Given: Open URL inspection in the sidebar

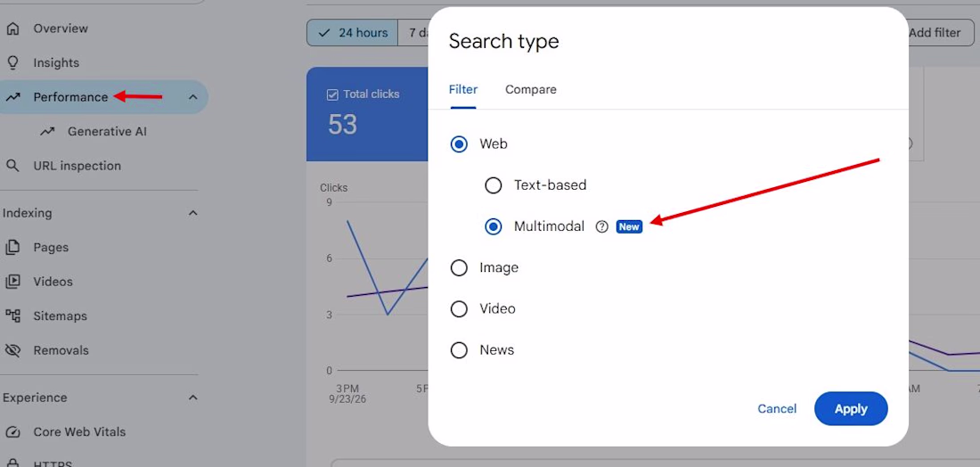Looking at the screenshot, I should 78,167.
